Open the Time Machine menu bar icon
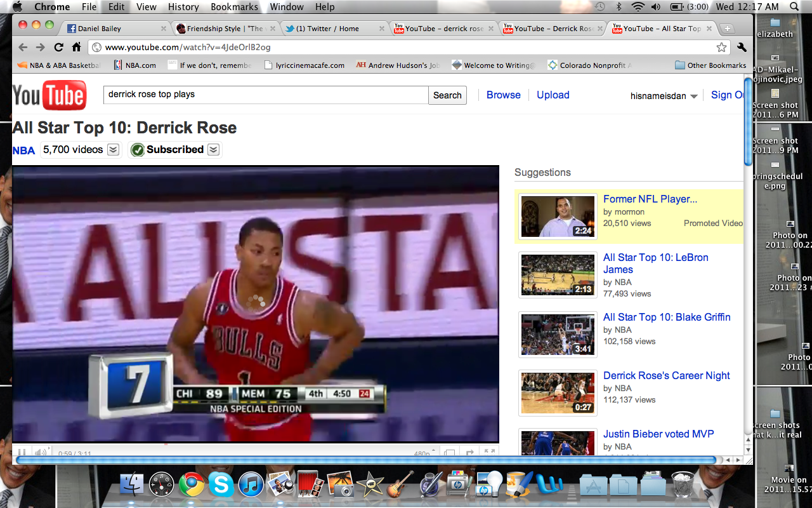812x508 pixels. coord(600,7)
